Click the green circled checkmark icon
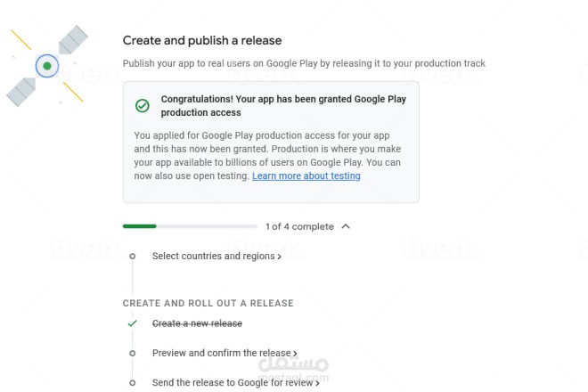This screenshot has width=588, height=392. coord(143,106)
